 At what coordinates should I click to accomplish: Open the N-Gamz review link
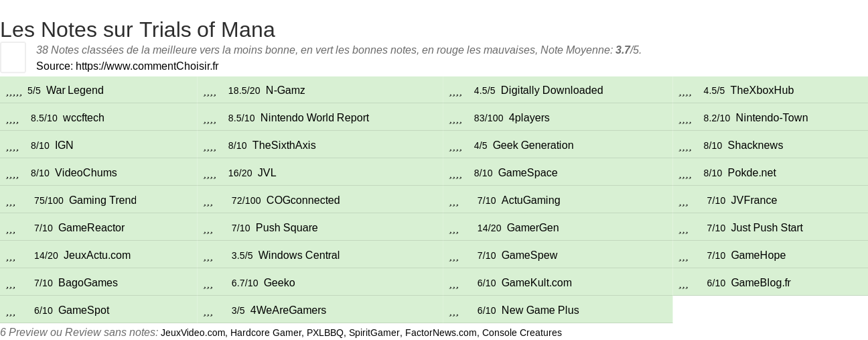(285, 91)
